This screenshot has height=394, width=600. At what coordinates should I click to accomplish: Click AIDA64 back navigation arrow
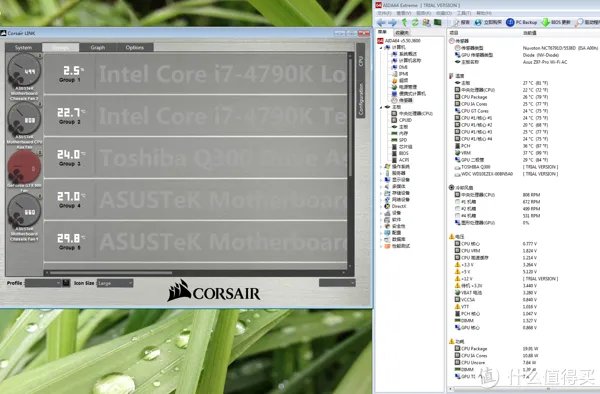coord(382,23)
